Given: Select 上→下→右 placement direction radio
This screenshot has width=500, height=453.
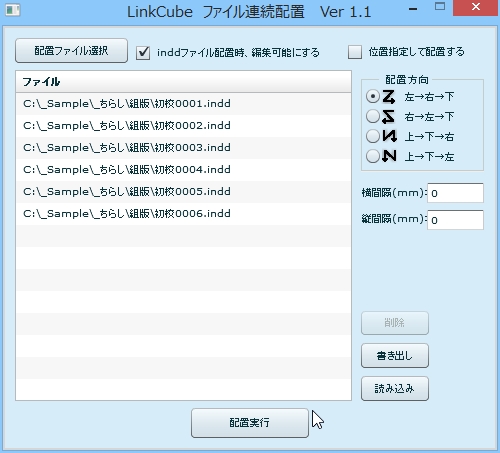Looking at the screenshot, I should tap(373, 136).
